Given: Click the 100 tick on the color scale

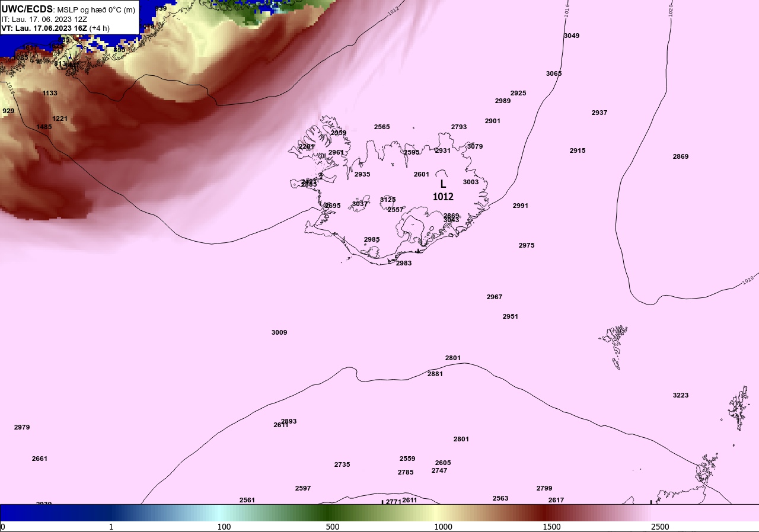Looking at the screenshot, I should click(224, 527).
